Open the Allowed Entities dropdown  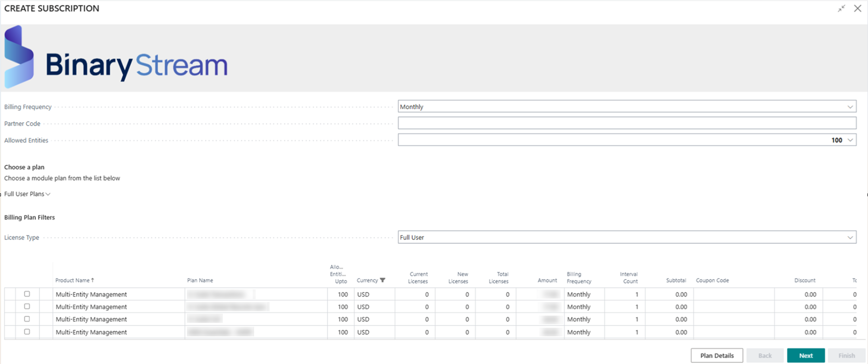[850, 140]
